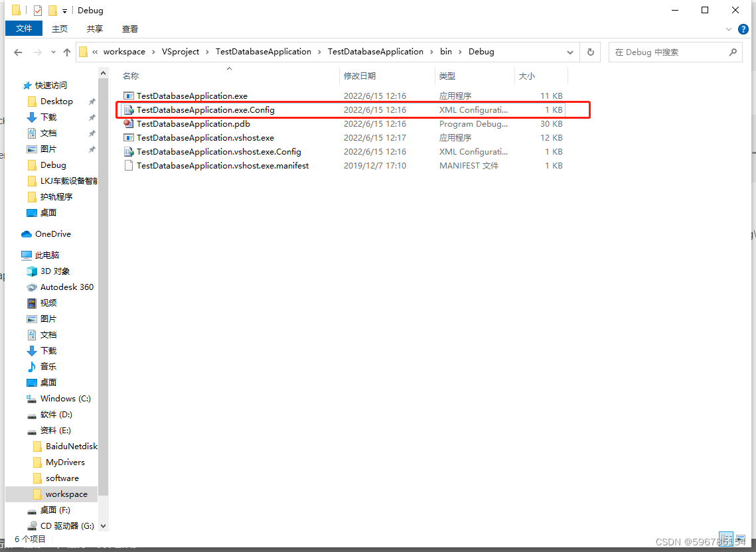Navigate to bin via the breadcrumb
Screen dimensions: 756x552
coord(445,52)
